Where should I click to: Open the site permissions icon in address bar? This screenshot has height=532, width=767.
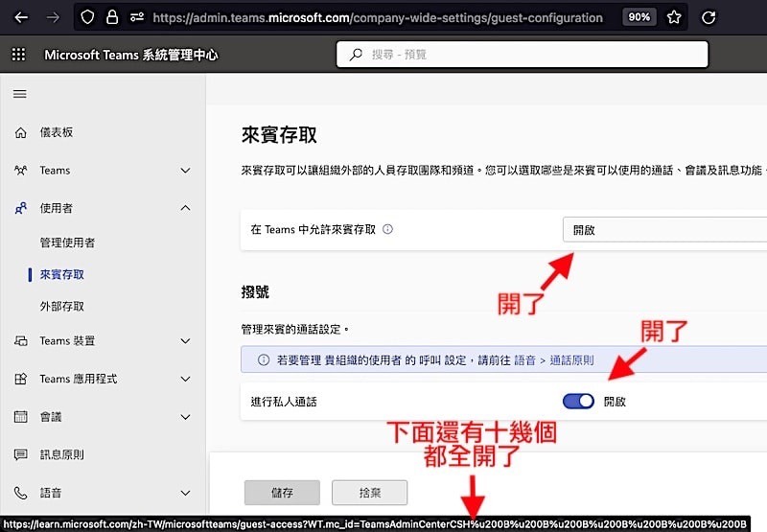(x=136, y=17)
